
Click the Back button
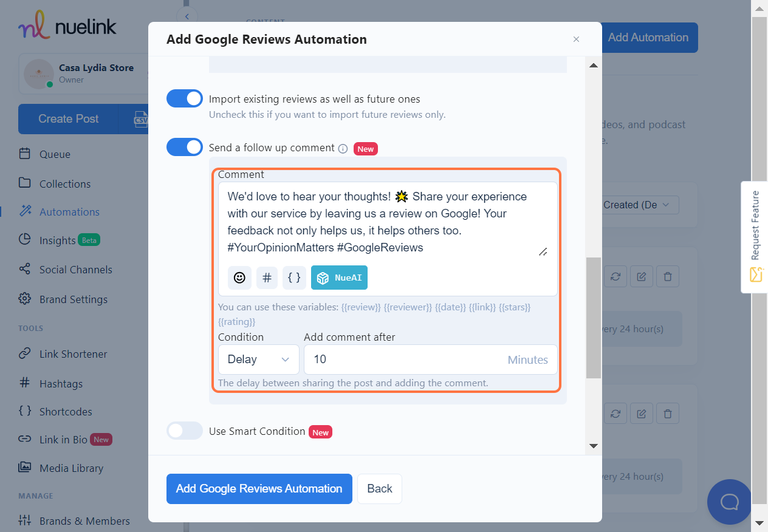click(380, 489)
